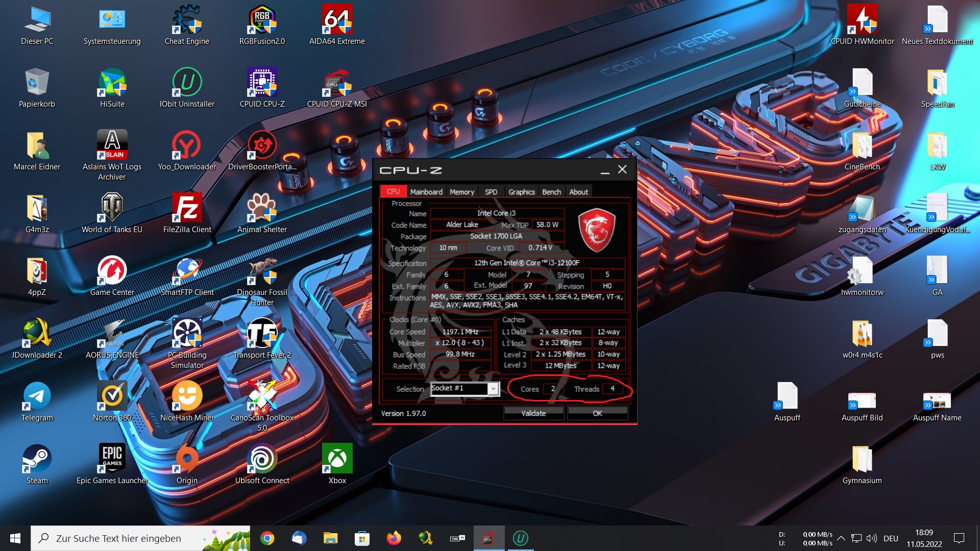Click the MSI dragon logo in CPU-Z
980x551 pixels.
coord(596,231)
